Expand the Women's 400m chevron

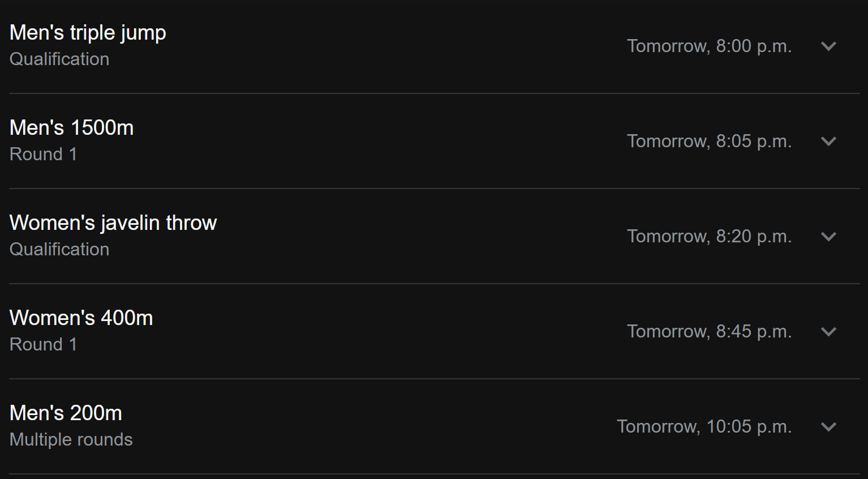click(x=828, y=331)
